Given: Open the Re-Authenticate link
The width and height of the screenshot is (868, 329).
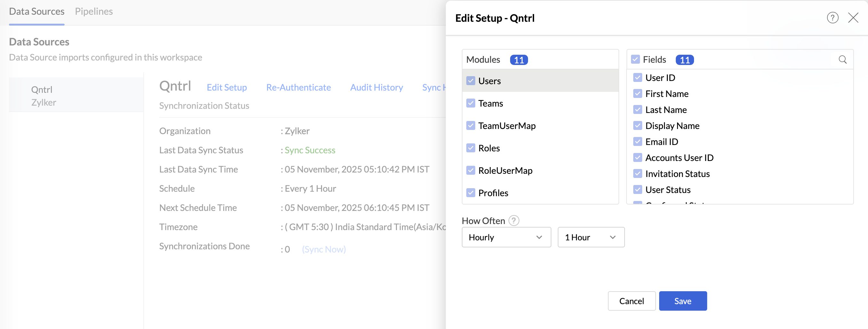Looking at the screenshot, I should pos(298,87).
